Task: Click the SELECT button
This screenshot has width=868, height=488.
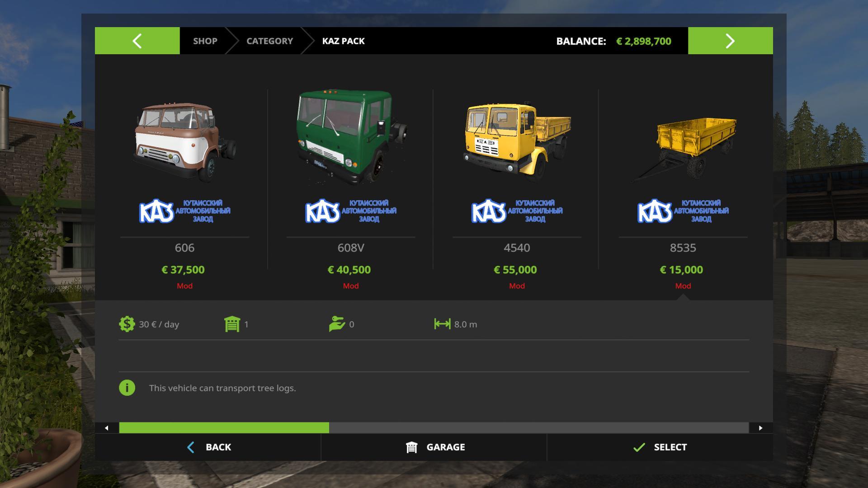Action: pos(660,447)
